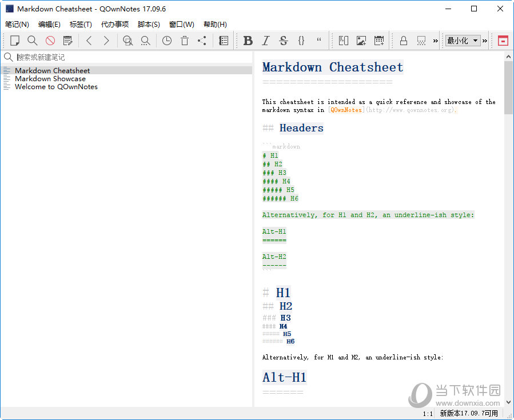Toggle the dotted-screen icon next to the padlock

[421, 41]
